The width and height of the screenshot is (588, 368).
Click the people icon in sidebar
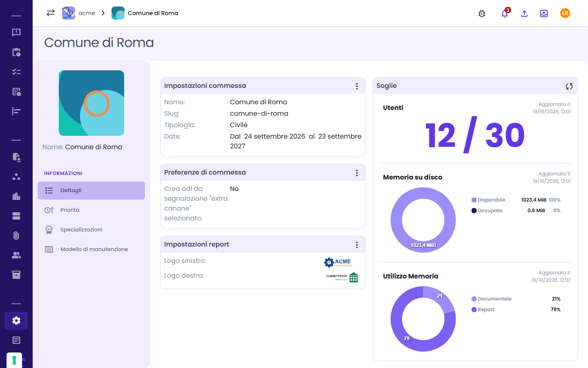click(16, 255)
